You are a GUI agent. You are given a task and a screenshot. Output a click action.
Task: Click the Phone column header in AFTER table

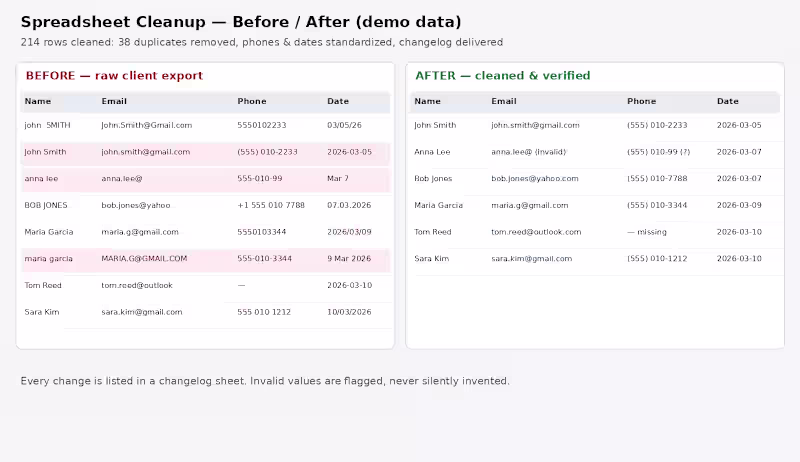641,101
